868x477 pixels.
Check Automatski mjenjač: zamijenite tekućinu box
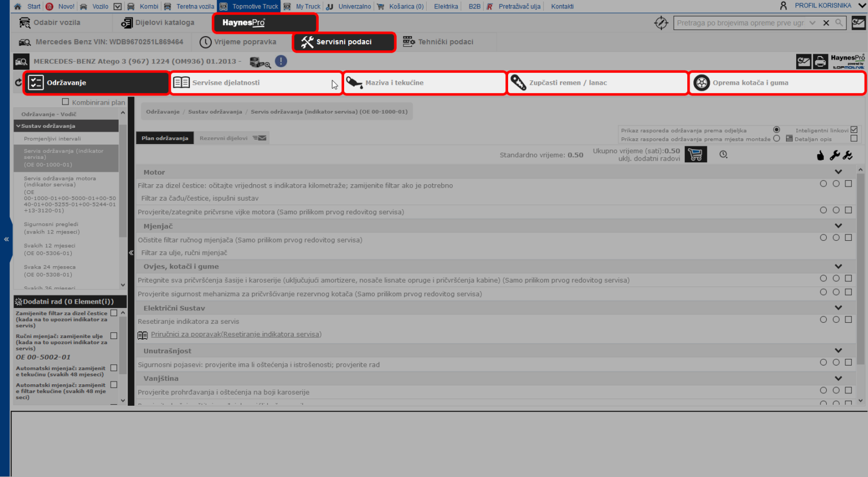point(114,368)
